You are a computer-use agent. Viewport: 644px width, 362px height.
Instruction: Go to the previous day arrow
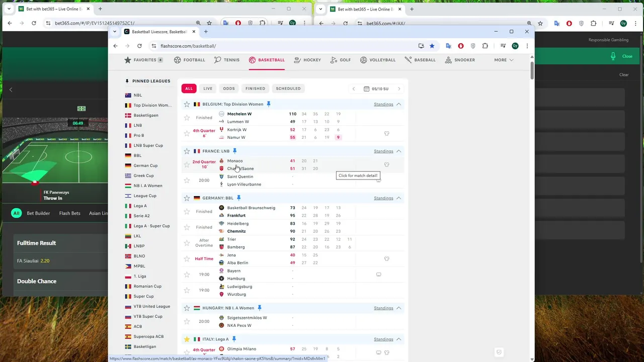(x=354, y=89)
